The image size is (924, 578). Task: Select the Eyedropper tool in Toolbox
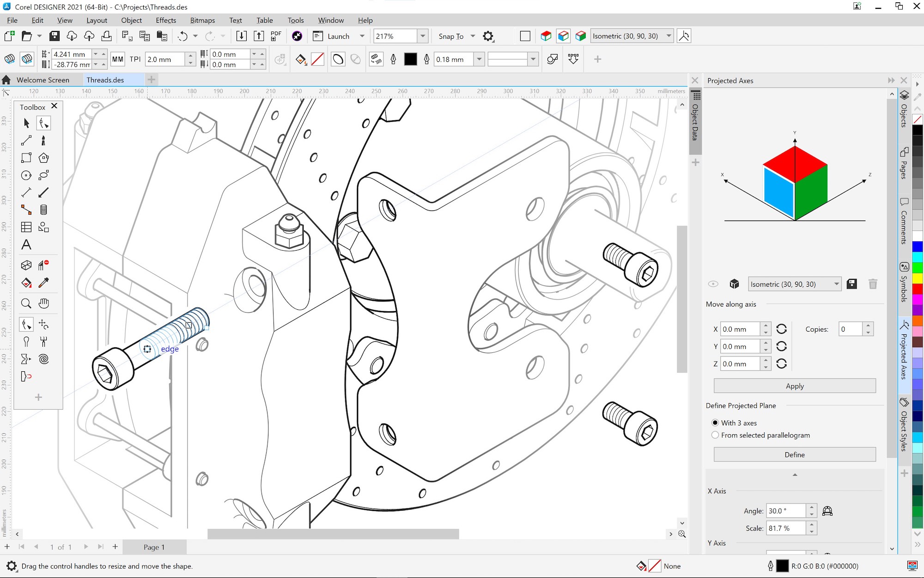pyautogui.click(x=44, y=283)
